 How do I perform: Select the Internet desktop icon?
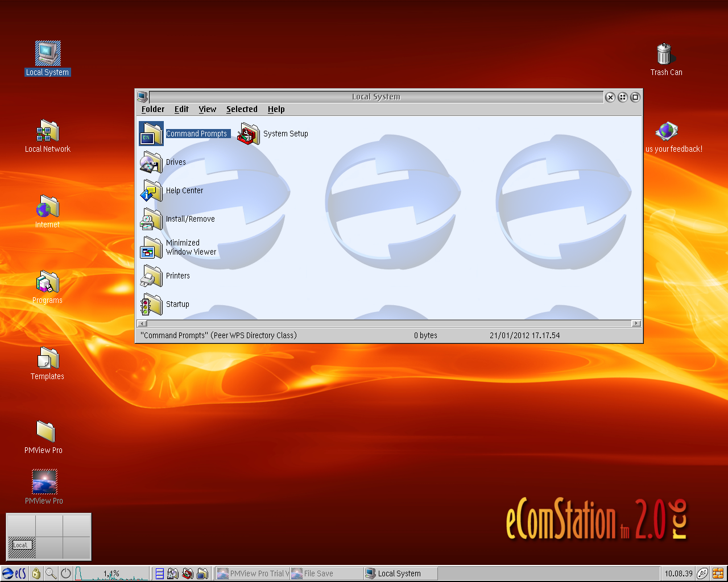pyautogui.click(x=48, y=207)
